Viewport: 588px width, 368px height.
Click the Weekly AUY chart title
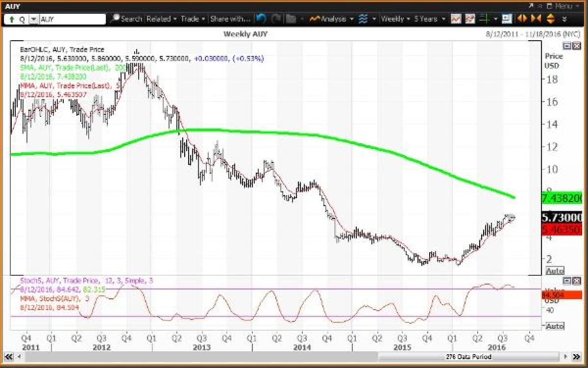tap(245, 34)
